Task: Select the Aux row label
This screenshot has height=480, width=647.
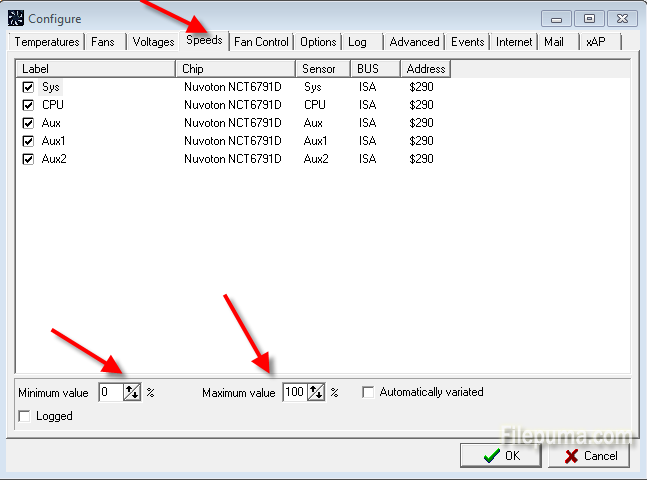Action: 51,123
